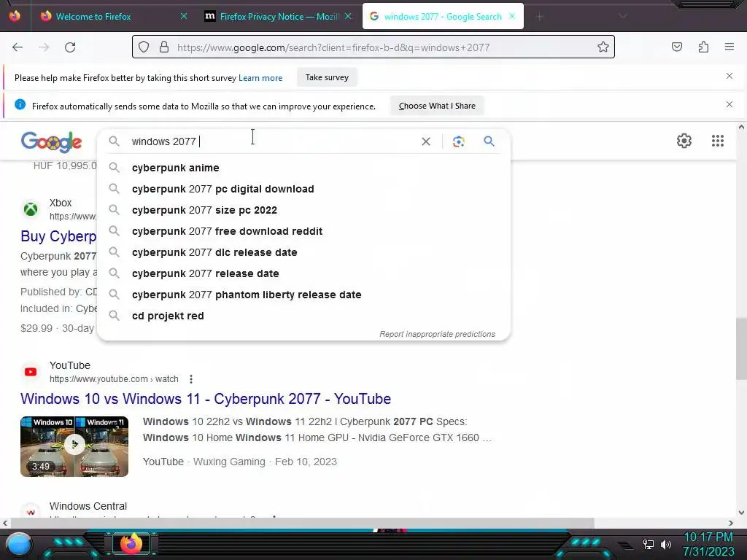This screenshot has width=747, height=560.
Task: Open the Start orb on the taskbar
Action: pos(19,545)
